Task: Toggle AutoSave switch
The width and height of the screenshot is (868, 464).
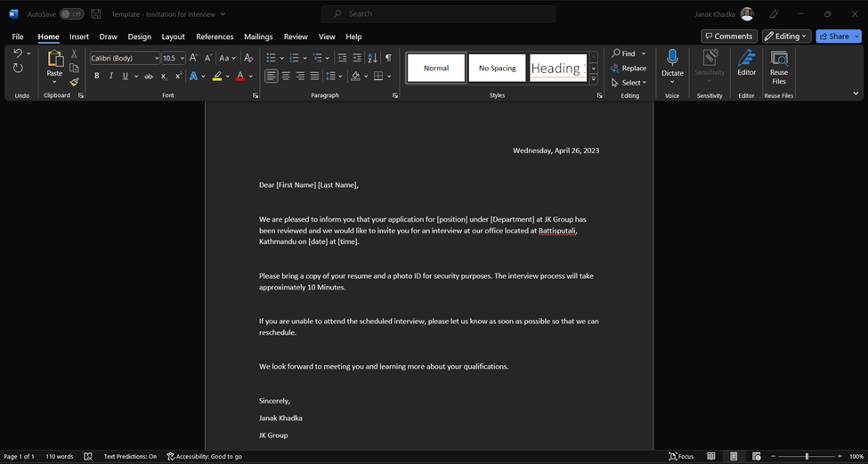Action: [x=71, y=14]
